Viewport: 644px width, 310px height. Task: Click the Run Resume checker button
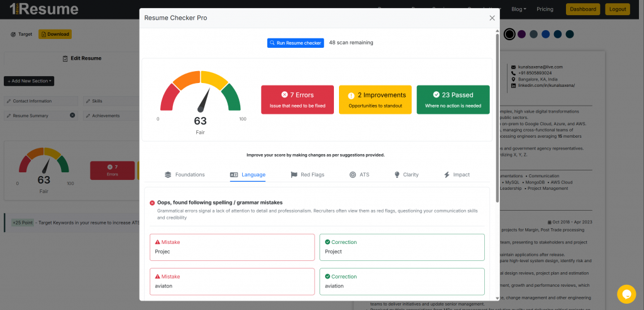point(295,43)
